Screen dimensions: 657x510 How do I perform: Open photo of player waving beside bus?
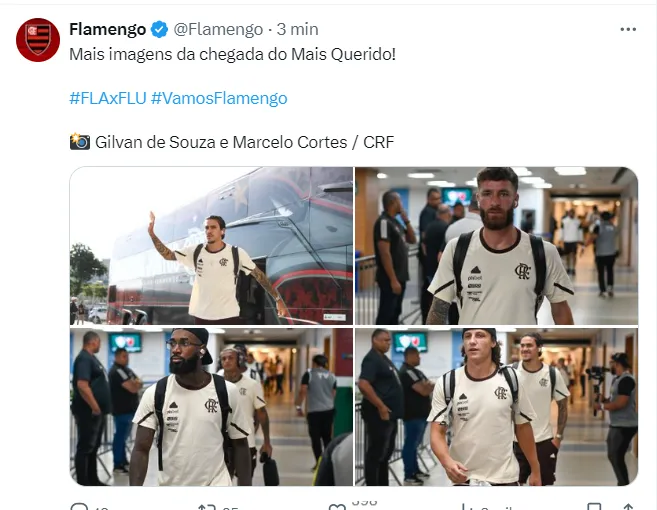[x=211, y=246]
